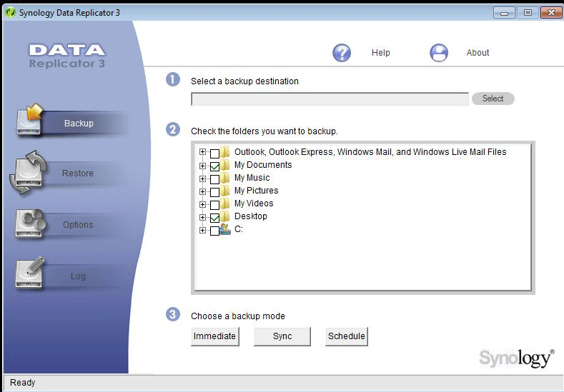The width and height of the screenshot is (564, 392).
Task: Uncheck the Desktop checkbox
Action: coord(214,218)
